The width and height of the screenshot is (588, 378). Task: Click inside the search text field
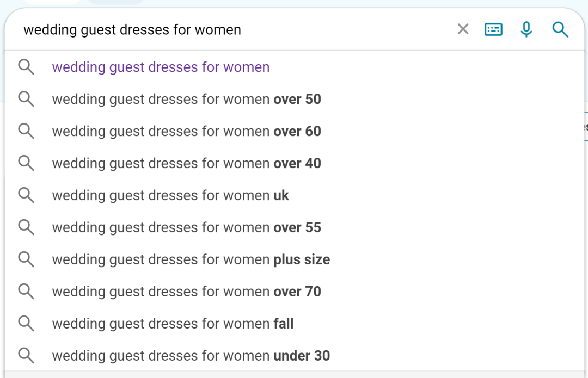218,29
